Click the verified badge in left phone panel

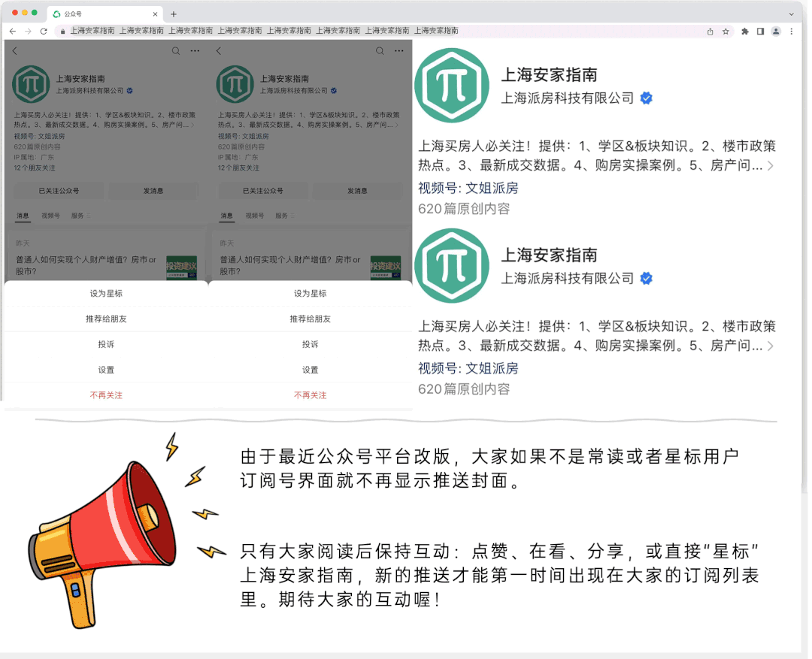point(130,91)
